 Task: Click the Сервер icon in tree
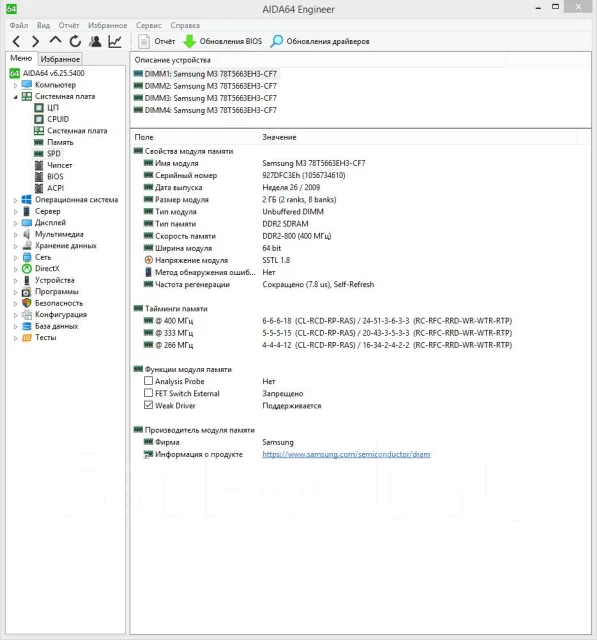point(27,211)
